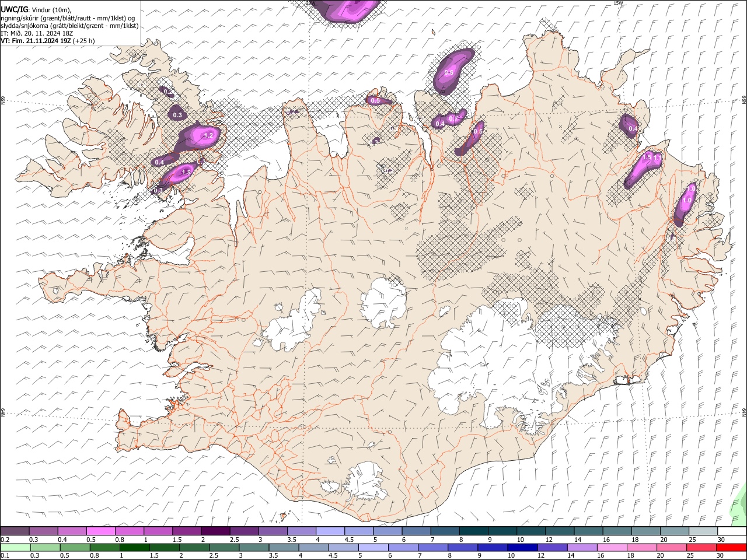
Task: Pick blue 8 swatch in lower legend row
Action: 462,547
